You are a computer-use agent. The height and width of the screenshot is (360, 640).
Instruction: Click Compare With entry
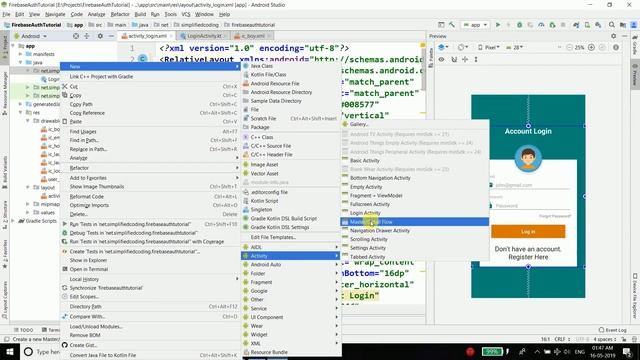click(150, 316)
